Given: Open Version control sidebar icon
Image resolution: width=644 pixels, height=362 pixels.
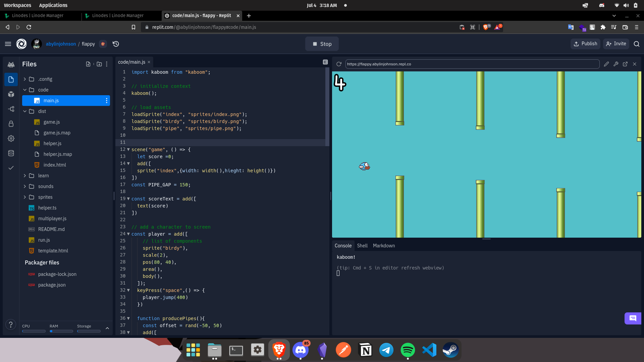Looking at the screenshot, I should click(11, 109).
